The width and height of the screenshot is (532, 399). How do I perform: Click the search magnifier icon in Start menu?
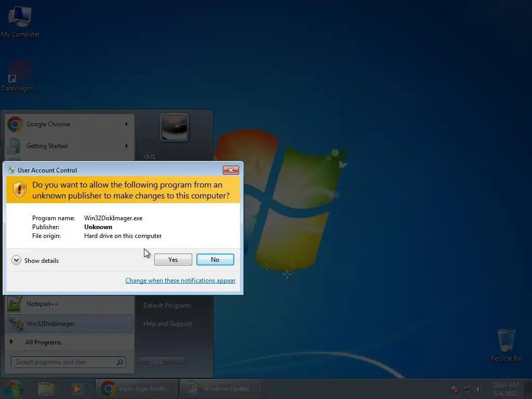tap(120, 362)
